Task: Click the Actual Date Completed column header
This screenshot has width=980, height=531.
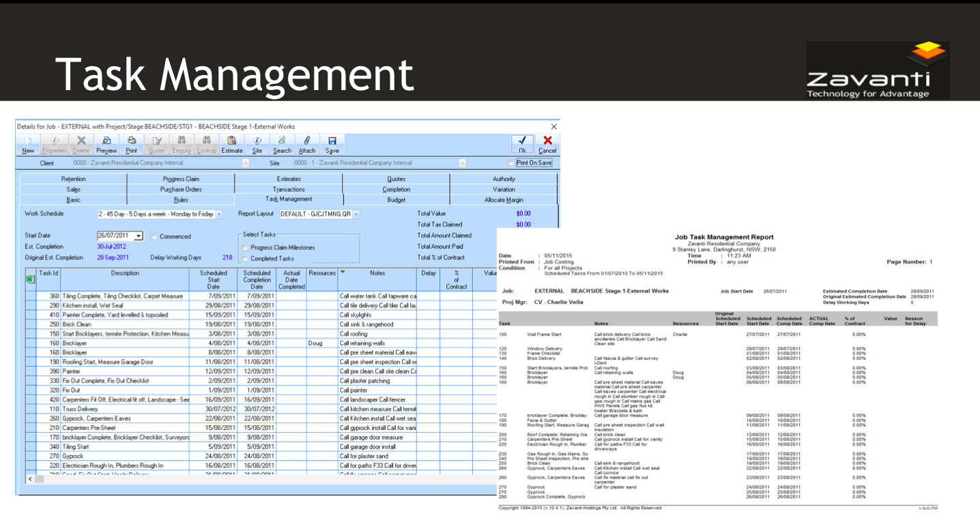Action: [291, 279]
